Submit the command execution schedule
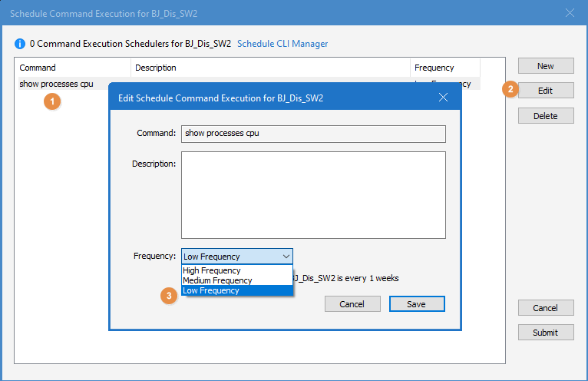The height and width of the screenshot is (381, 588). pyautogui.click(x=545, y=333)
